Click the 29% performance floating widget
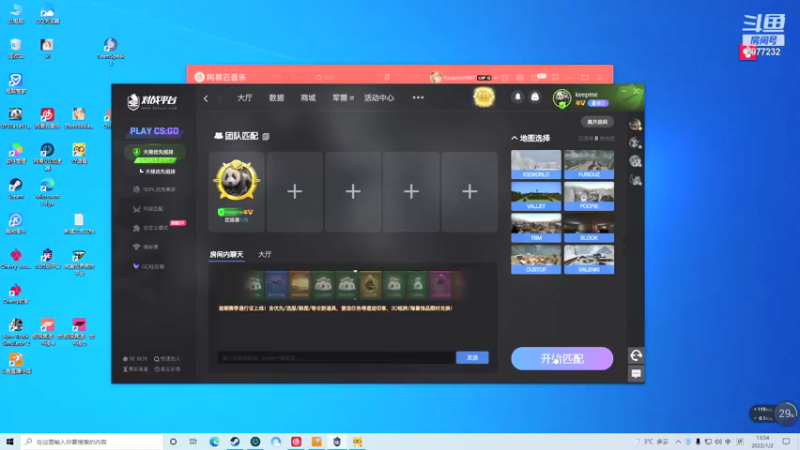Image resolution: width=800 pixels, height=450 pixels. tap(786, 413)
